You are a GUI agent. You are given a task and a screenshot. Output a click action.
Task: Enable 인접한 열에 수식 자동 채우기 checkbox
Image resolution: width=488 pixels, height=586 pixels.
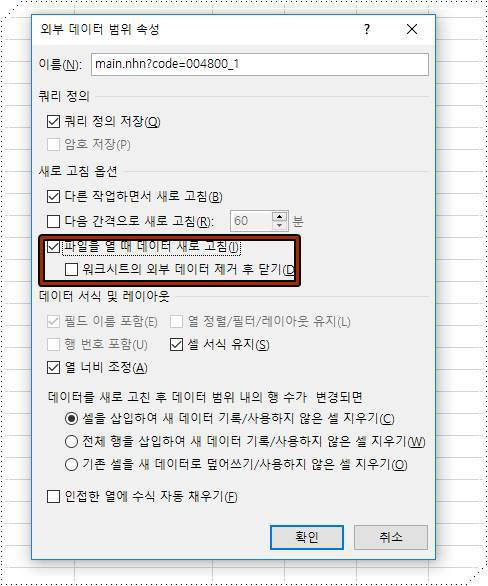[53, 497]
